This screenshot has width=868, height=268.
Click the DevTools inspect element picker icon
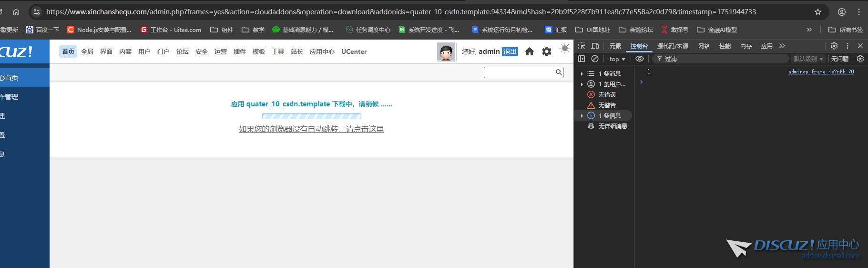582,46
